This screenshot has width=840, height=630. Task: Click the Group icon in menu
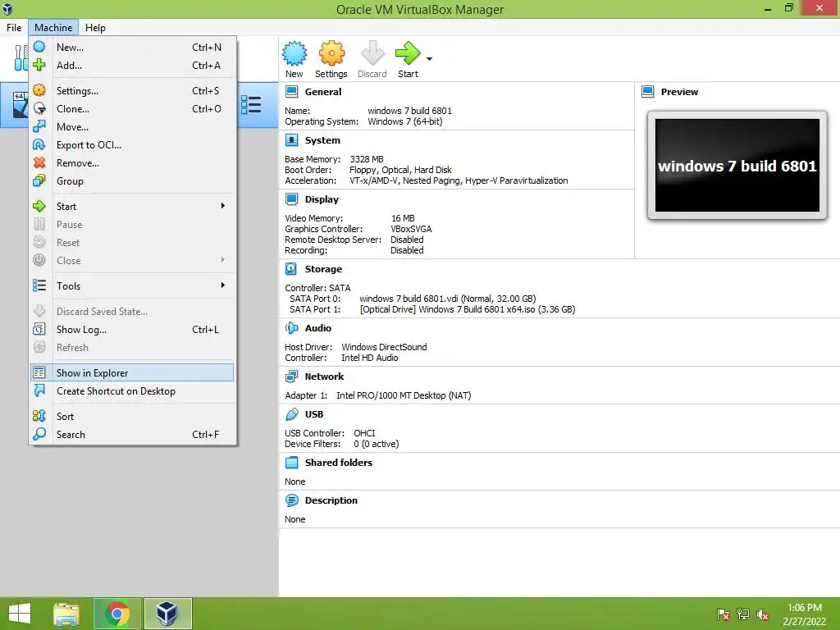pos(39,181)
